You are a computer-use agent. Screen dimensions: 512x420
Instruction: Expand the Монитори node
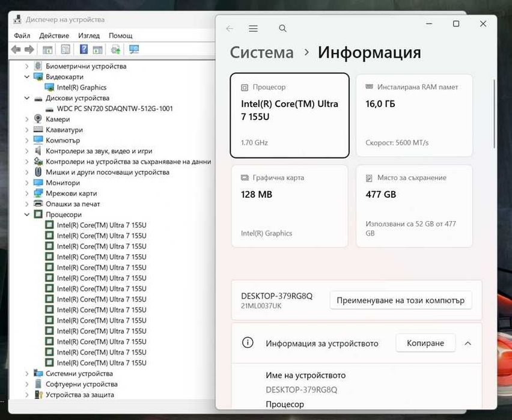point(27,183)
